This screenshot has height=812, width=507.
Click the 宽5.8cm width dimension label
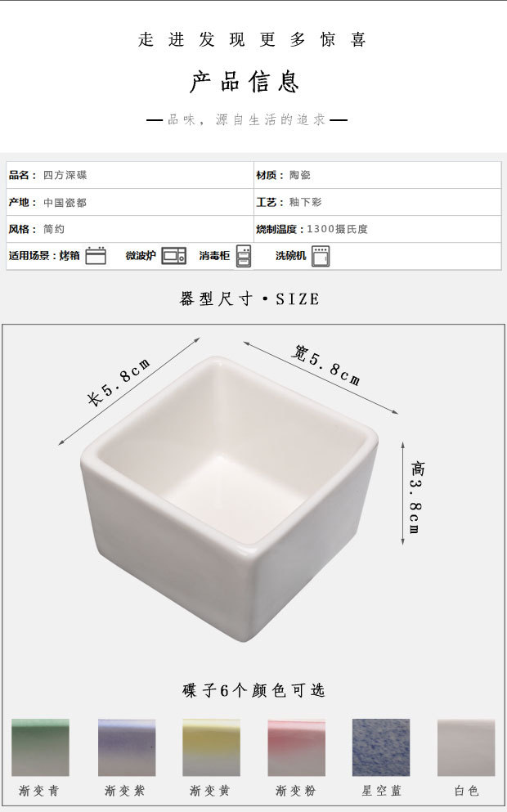(325, 366)
